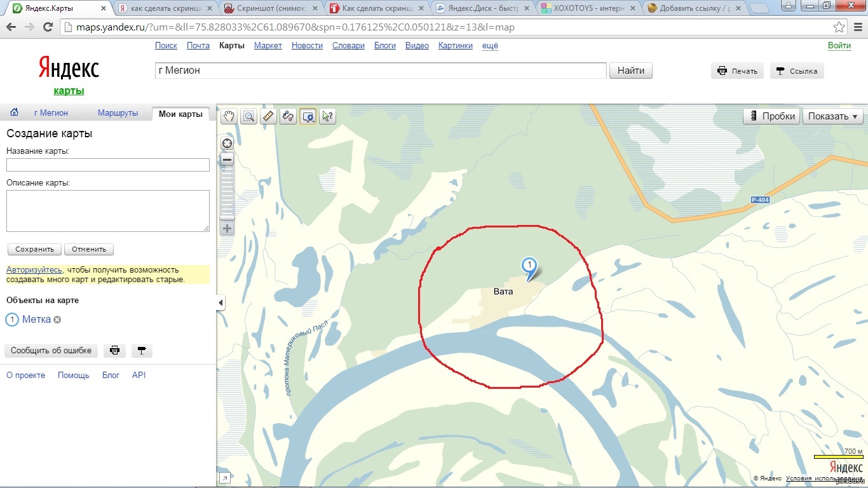The width and height of the screenshot is (868, 488).
Task: Click the sidebar link signpost icon button
Action: tap(142, 350)
